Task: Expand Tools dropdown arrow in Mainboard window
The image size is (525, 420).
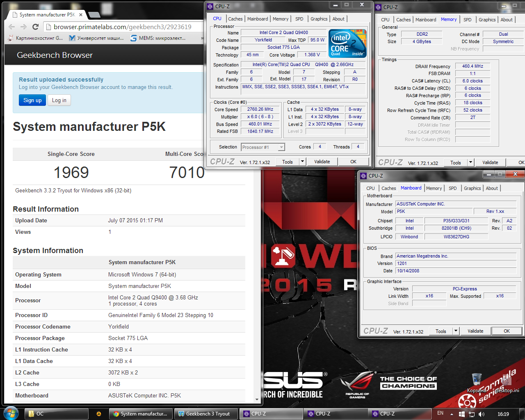Action: 456,331
